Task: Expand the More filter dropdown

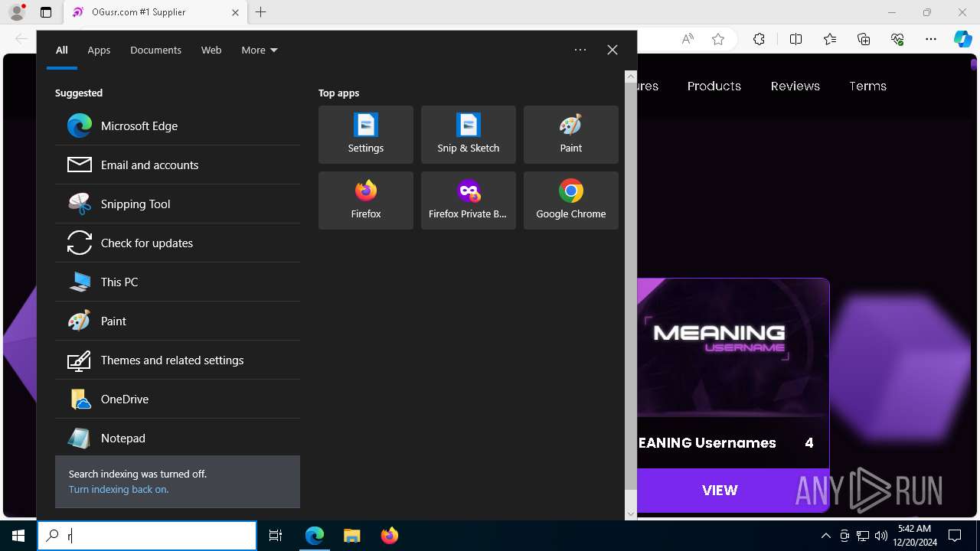Action: tap(260, 50)
